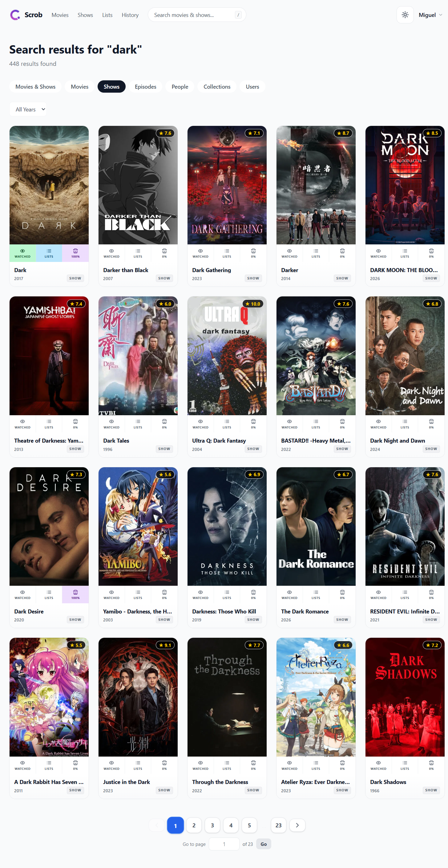448x868 pixels.
Task: Click the collection 100% icon on Dark
Action: tap(75, 253)
